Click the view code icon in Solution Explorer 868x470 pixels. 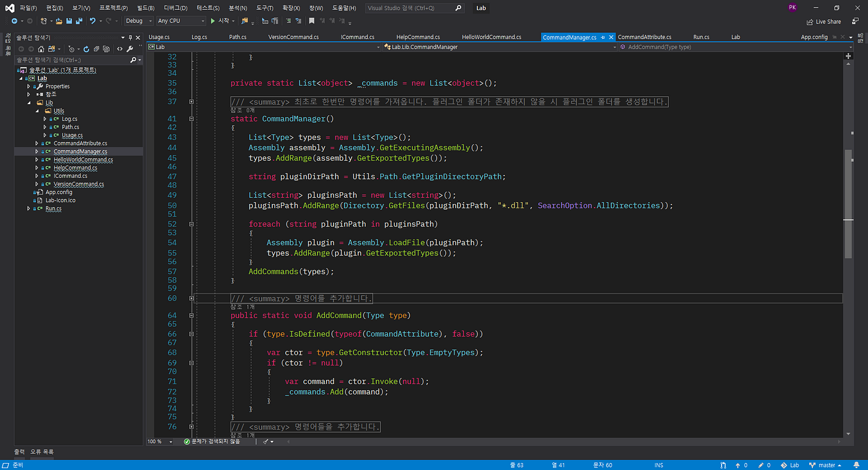coord(120,49)
